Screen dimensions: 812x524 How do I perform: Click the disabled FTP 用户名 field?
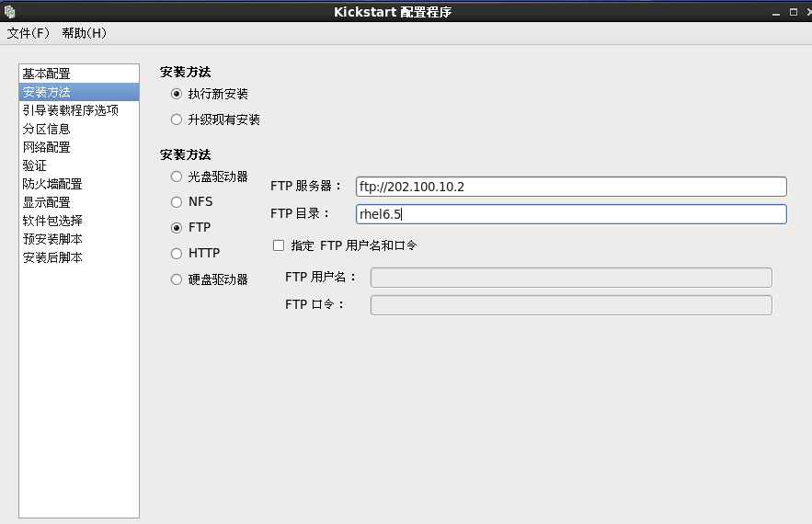click(571, 278)
